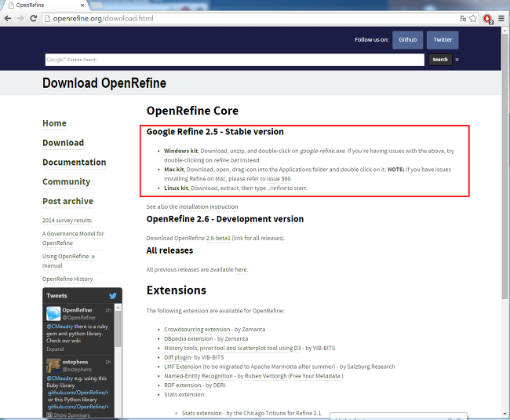Image resolution: width=510 pixels, height=420 pixels.
Task: Clear search with the X icon
Action: click(457, 60)
